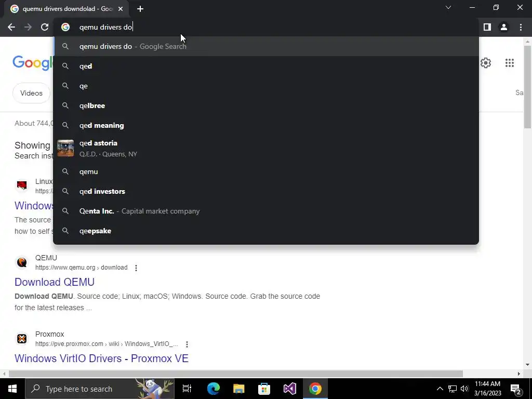Click the Linux result favicon
The image size is (532, 399).
(x=22, y=185)
